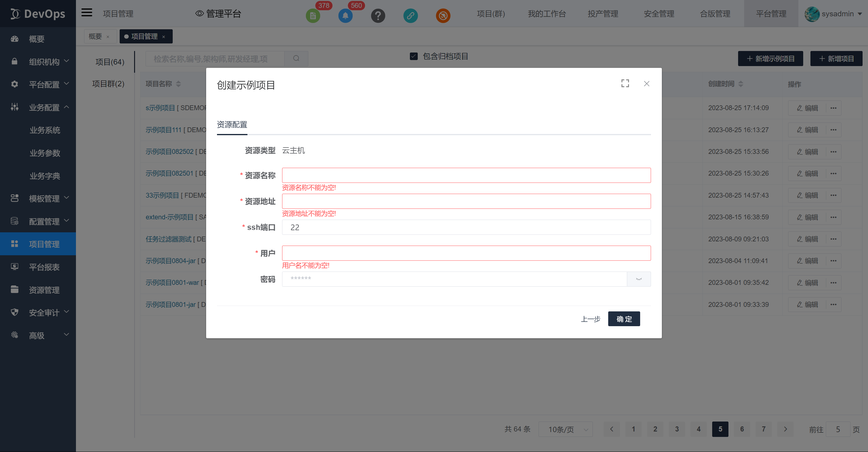Image resolution: width=868 pixels, height=452 pixels.
Task: Open the 安全管理 top menu
Action: tap(659, 14)
